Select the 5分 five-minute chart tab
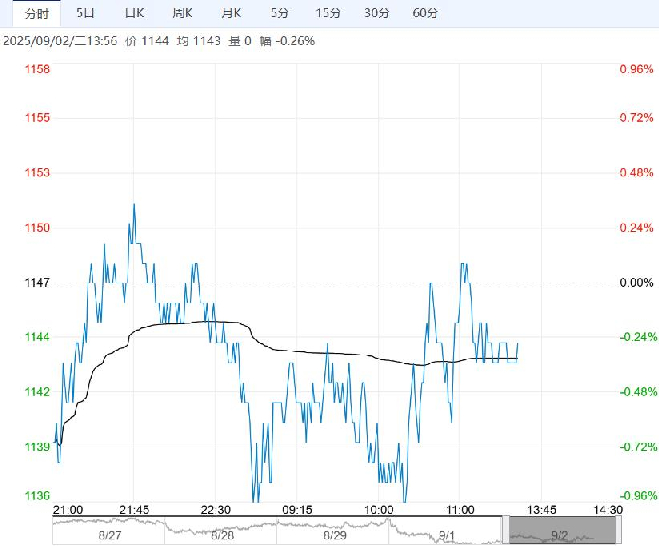The image size is (659, 546). (279, 13)
